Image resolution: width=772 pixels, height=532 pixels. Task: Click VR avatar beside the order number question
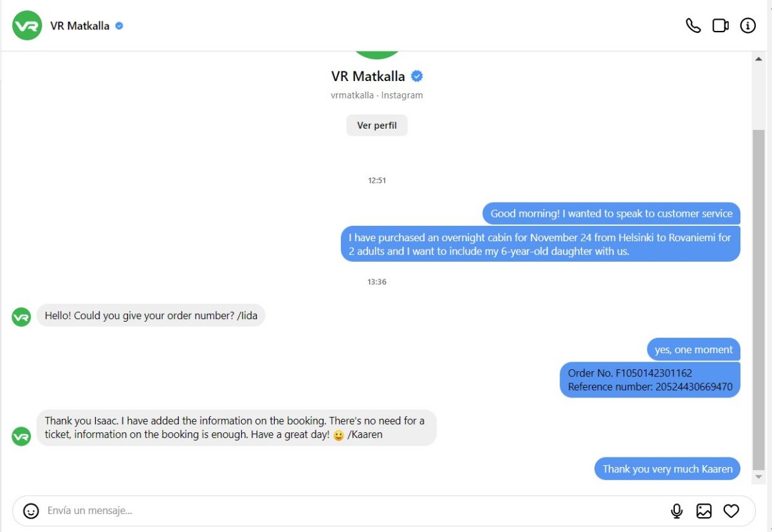(21, 316)
